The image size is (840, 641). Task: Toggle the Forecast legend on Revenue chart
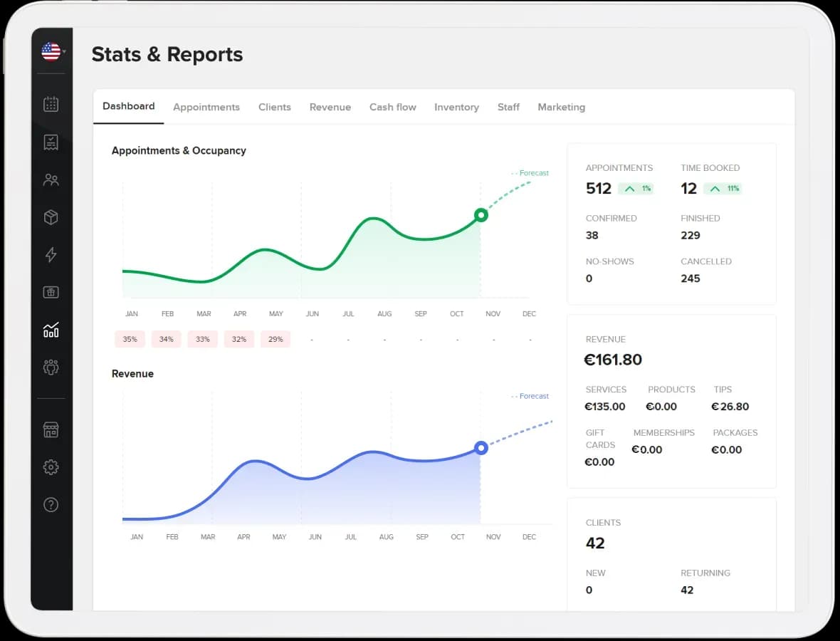click(530, 396)
